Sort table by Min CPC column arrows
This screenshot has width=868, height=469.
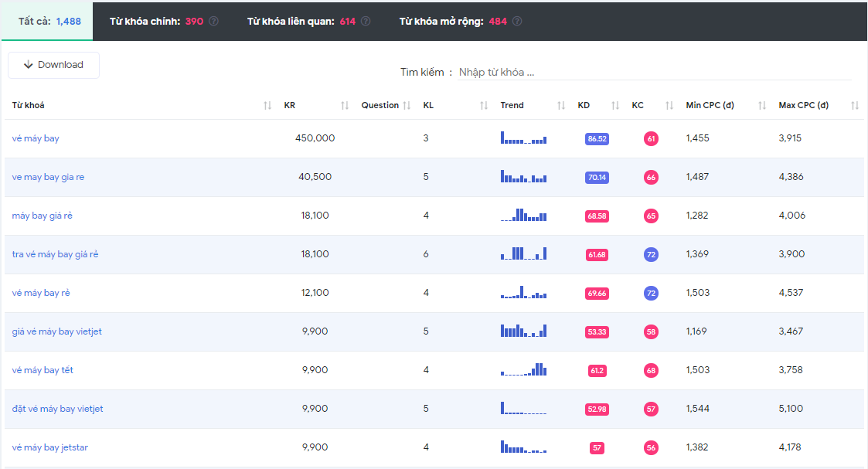click(762, 105)
